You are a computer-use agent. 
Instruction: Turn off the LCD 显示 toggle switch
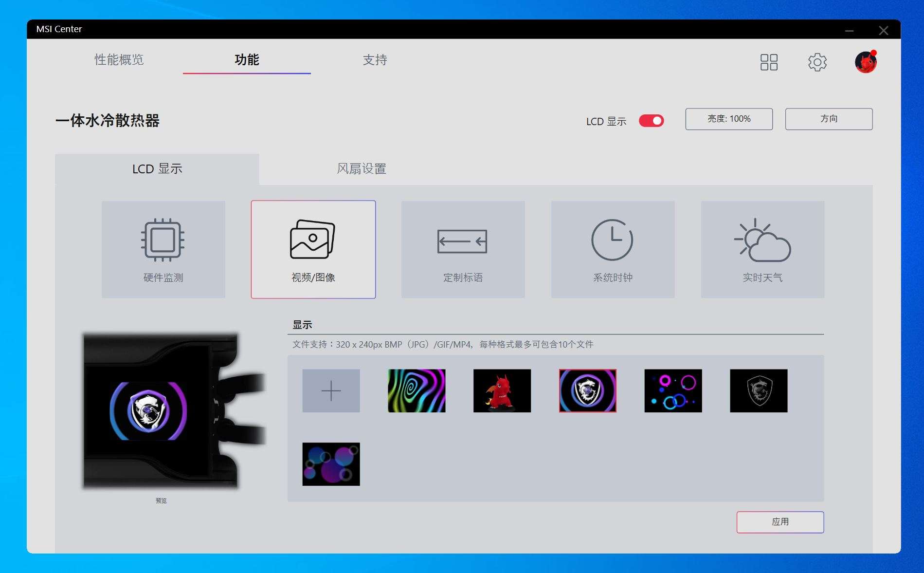tap(652, 121)
